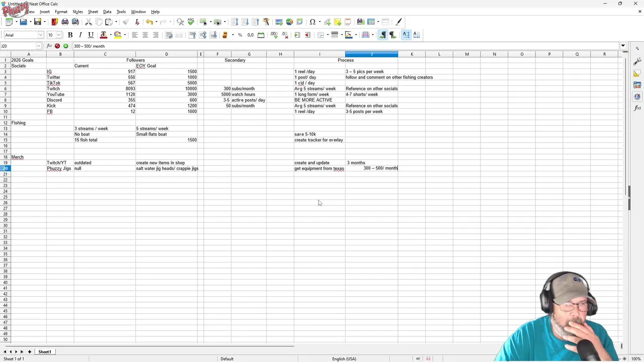Open the Paste options dropdown arrow
The width and height of the screenshot is (644, 362).
(116, 22)
